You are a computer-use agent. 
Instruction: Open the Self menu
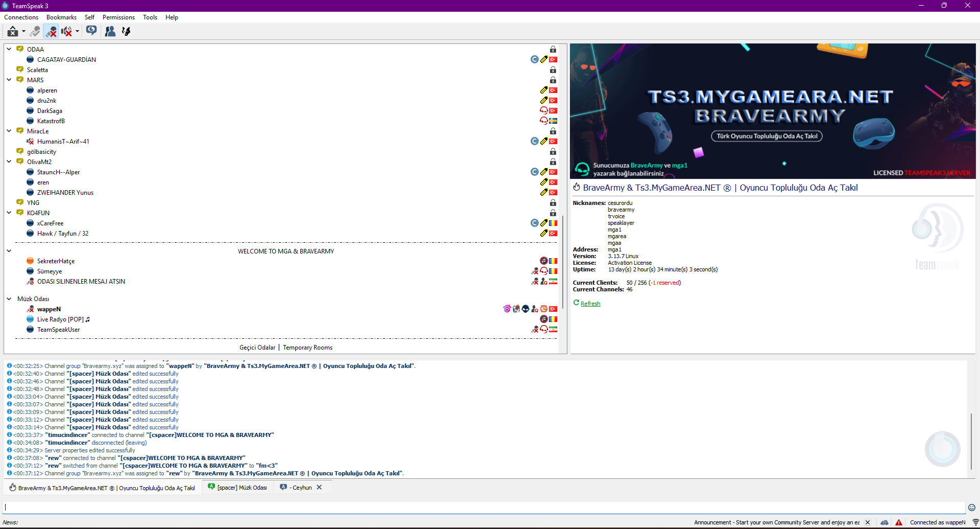89,17
